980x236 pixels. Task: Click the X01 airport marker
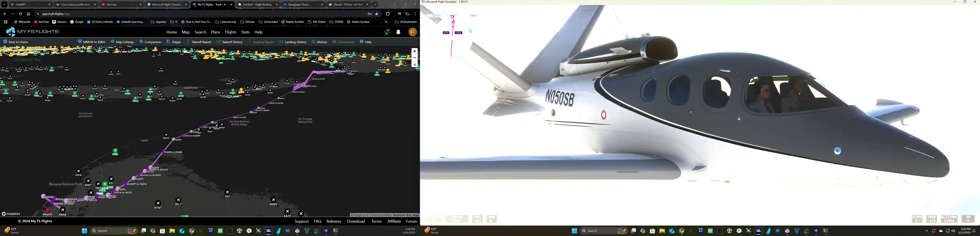227,192
